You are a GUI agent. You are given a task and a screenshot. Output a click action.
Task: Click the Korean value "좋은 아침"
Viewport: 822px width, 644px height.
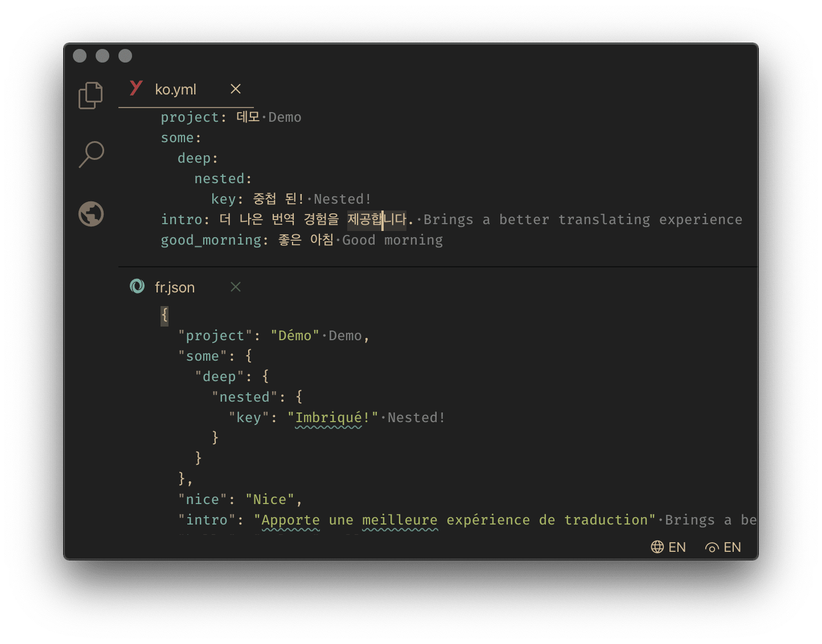(306, 240)
